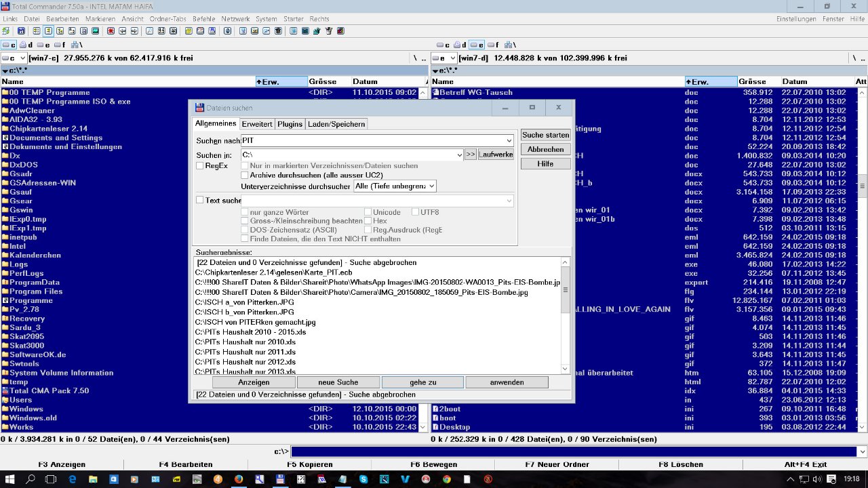
Task: Click the forward arrow toolbar icon
Action: 134,30
